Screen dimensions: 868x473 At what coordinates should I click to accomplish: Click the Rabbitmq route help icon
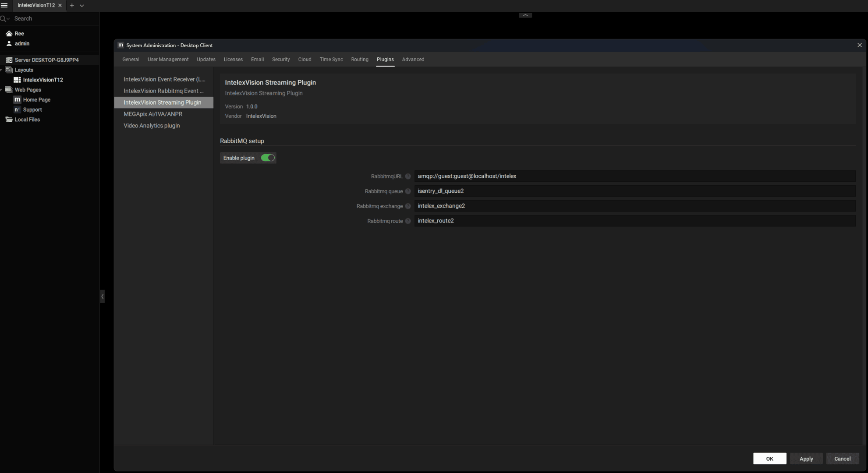click(x=408, y=221)
